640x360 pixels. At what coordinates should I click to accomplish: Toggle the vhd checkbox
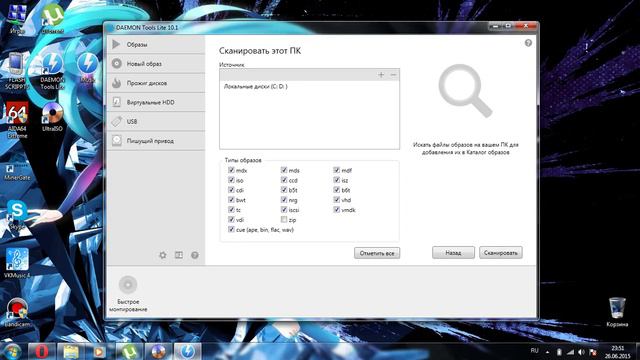(x=336, y=200)
